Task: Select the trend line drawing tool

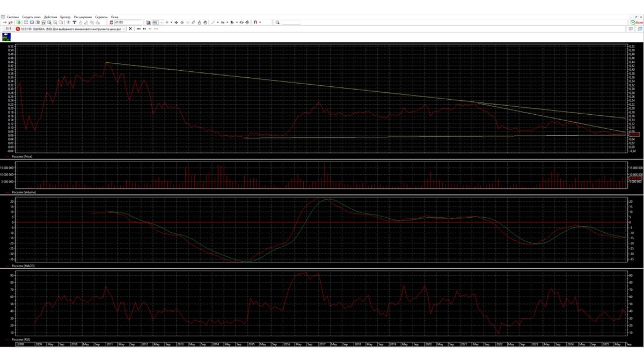Action: (x=213, y=23)
